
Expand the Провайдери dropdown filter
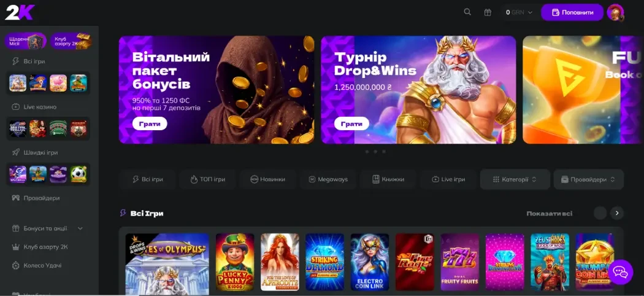pyautogui.click(x=588, y=179)
